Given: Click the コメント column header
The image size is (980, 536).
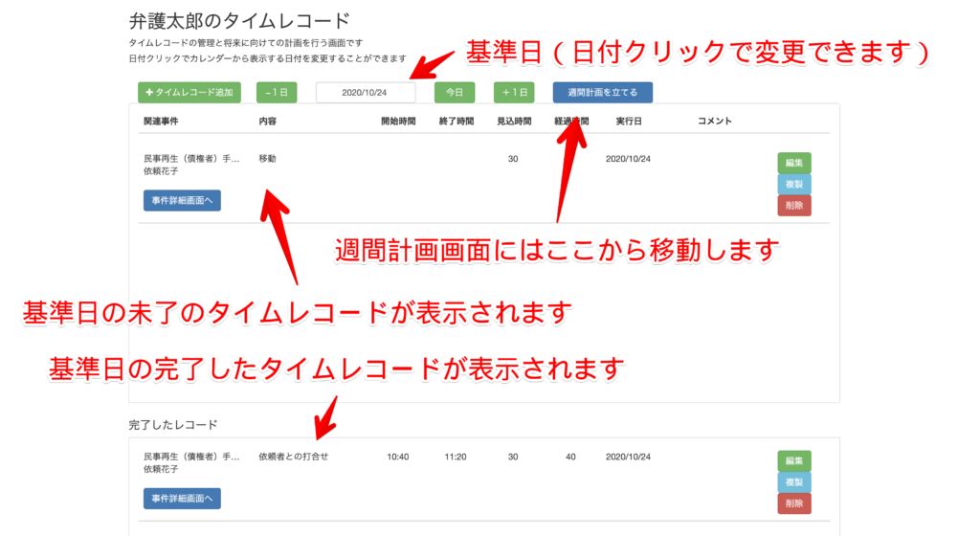Looking at the screenshot, I should (x=715, y=122).
